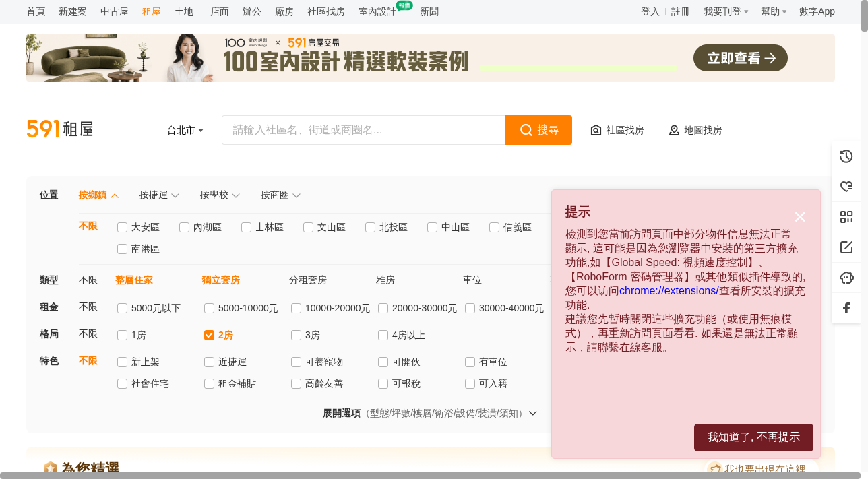Open the chrome://extensions/ link in popup
Viewport: 868px width, 479px height.
669,290
